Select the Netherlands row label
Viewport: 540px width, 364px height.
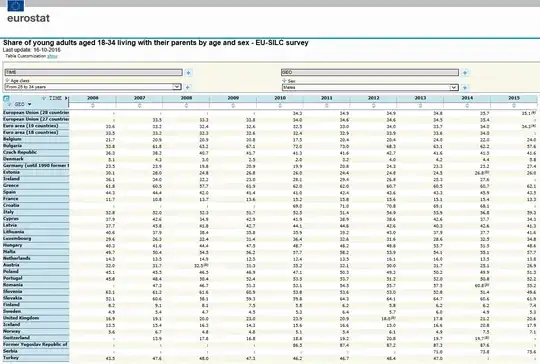click(17, 258)
